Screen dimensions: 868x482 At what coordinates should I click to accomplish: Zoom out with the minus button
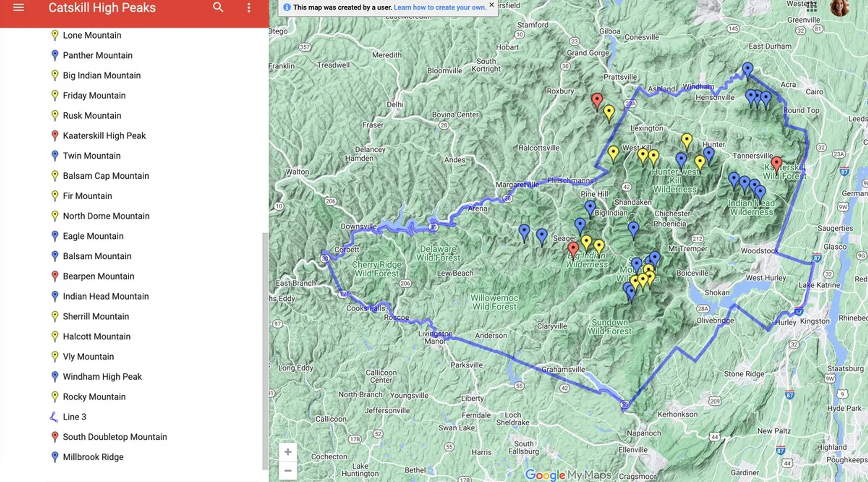tap(288, 470)
